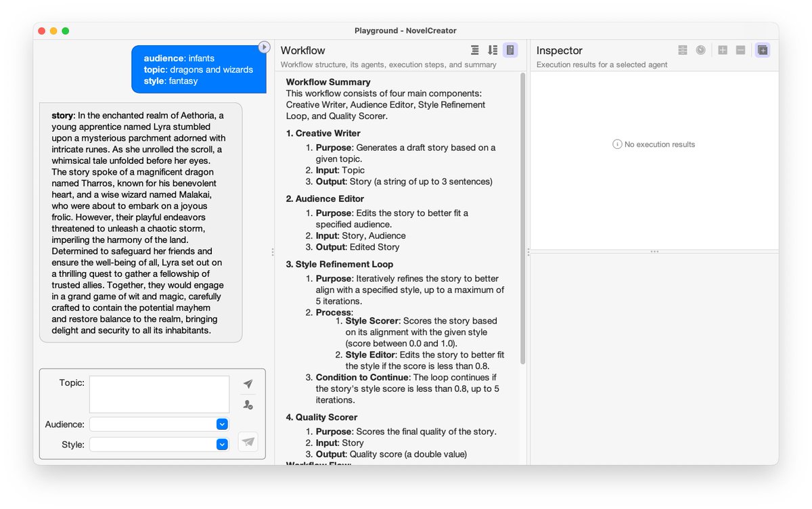
Task: Click the green zoom window button
Action: click(66, 30)
